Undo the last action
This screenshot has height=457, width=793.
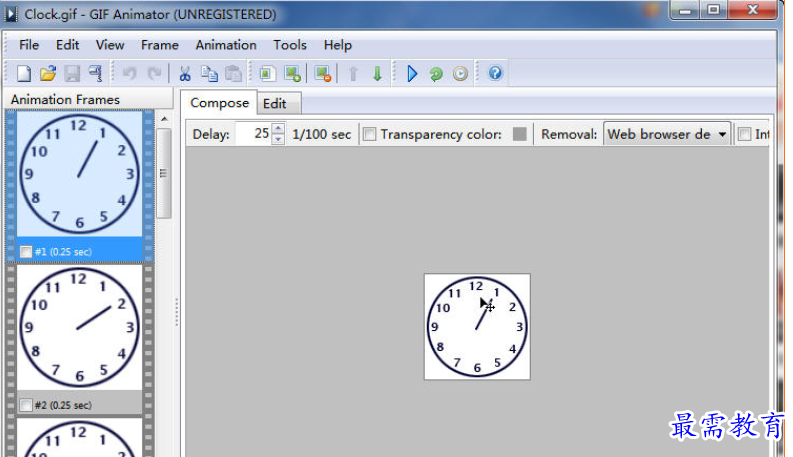130,74
